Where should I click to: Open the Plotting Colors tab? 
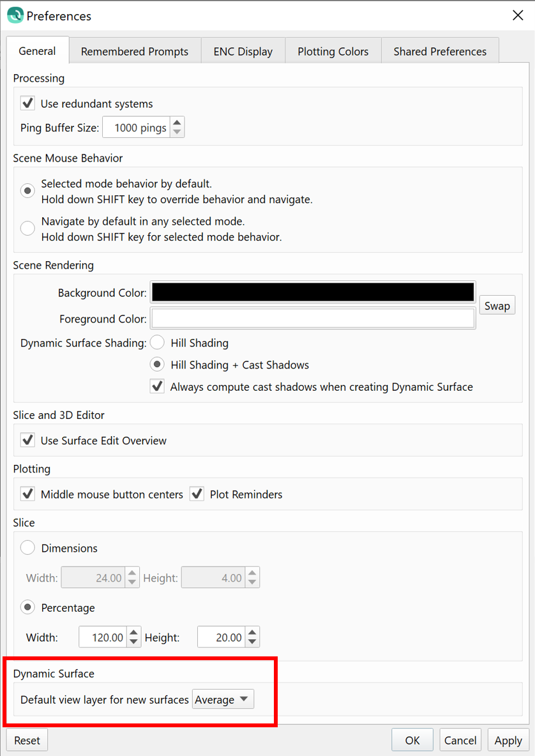click(x=333, y=52)
